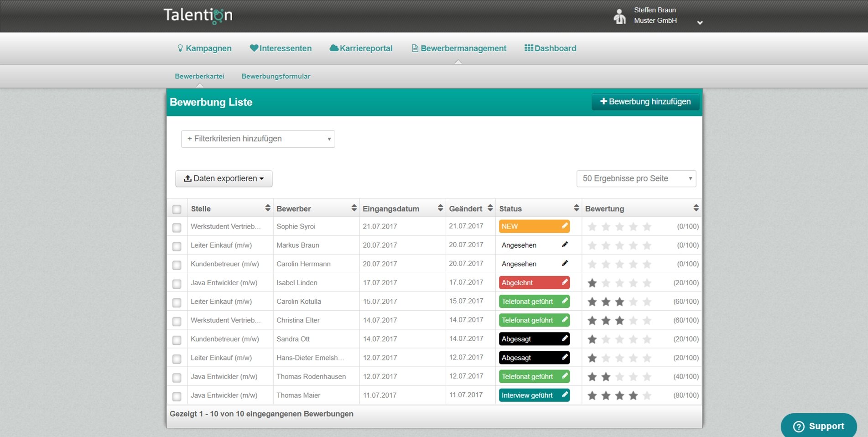Click the Bewertung column header
The image size is (868, 437).
pos(605,208)
